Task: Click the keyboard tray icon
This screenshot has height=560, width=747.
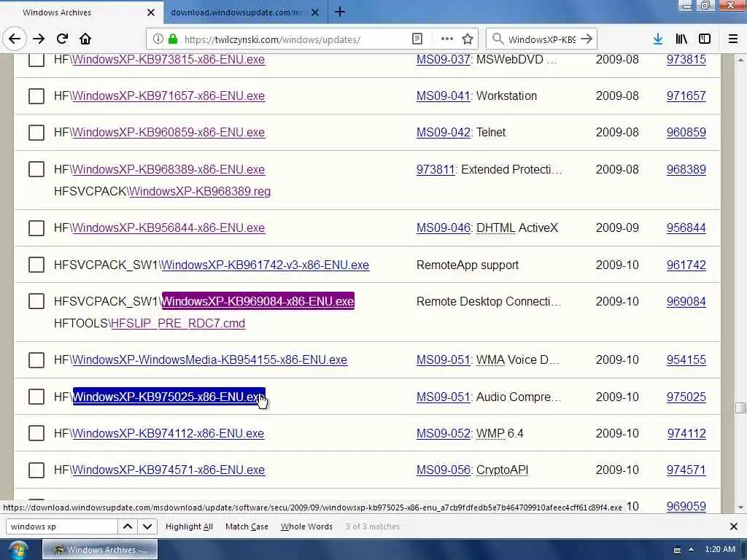Action: pyautogui.click(x=677, y=550)
